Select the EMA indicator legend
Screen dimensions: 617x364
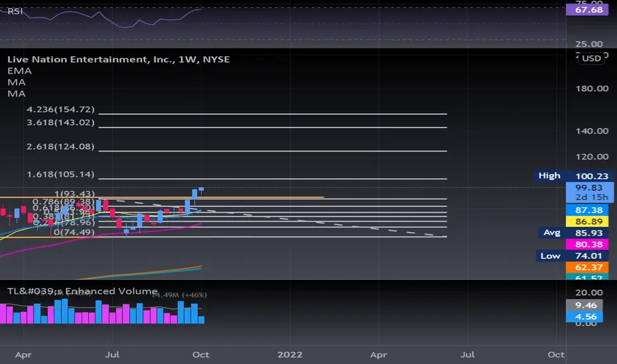[x=19, y=71]
